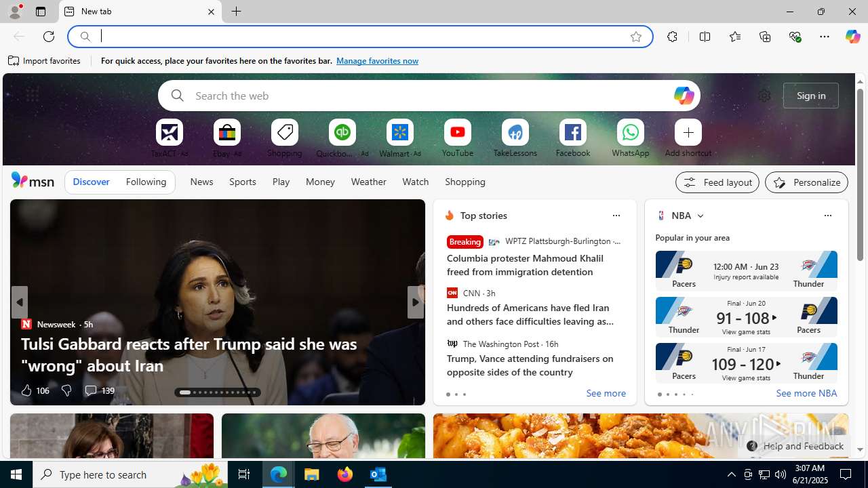Screen dimensions: 868x488
Task: Open Top stories card options menu
Action: (616, 216)
